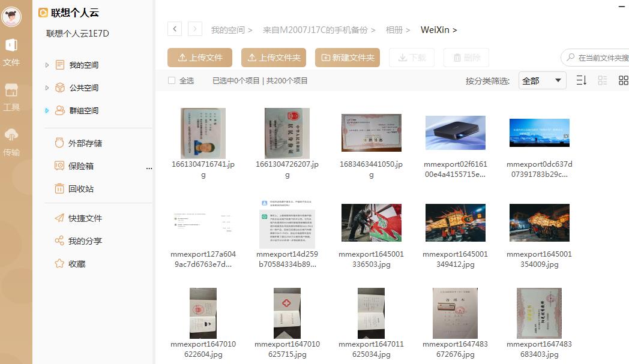
Task: Navigate to 相册 in the breadcrumb
Action: tap(397, 29)
